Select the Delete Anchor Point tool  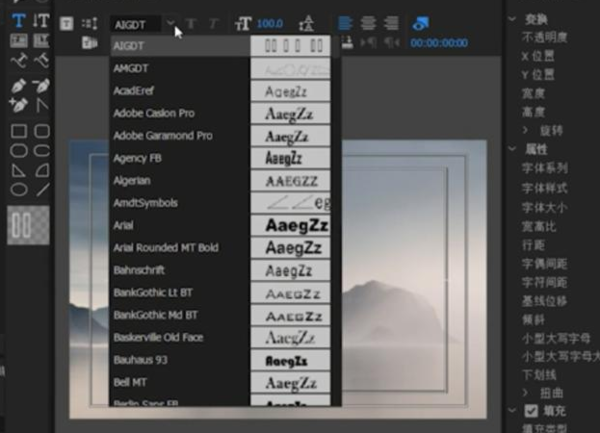[41, 86]
